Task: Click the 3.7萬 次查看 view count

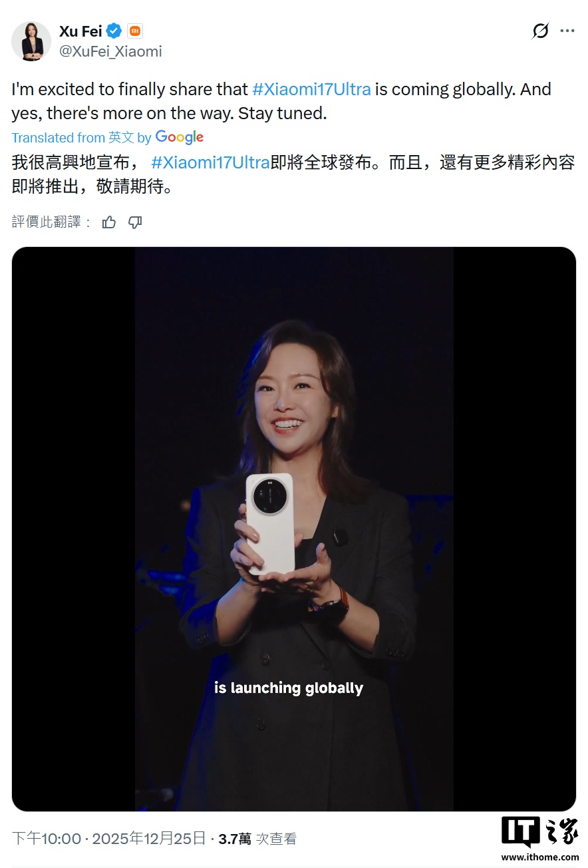Action: coord(257,839)
